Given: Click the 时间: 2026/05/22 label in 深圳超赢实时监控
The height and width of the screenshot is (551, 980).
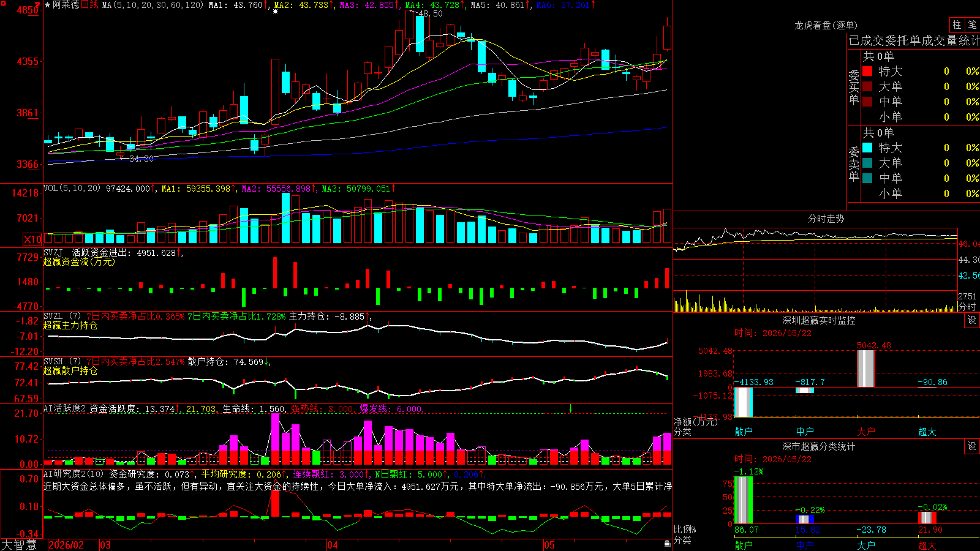Looking at the screenshot, I should pyautogui.click(x=773, y=333).
